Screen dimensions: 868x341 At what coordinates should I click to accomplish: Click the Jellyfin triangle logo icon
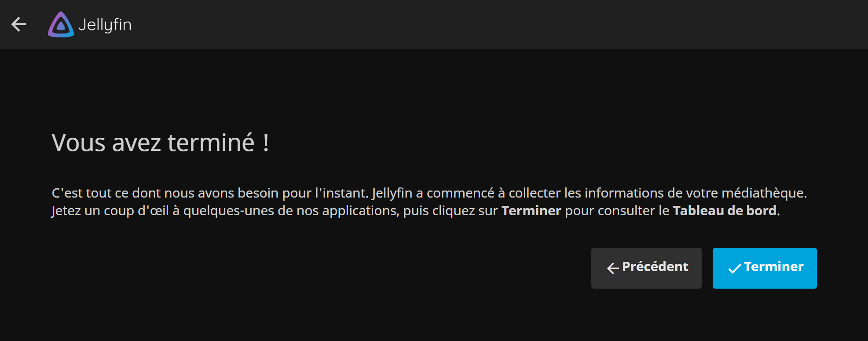61,25
